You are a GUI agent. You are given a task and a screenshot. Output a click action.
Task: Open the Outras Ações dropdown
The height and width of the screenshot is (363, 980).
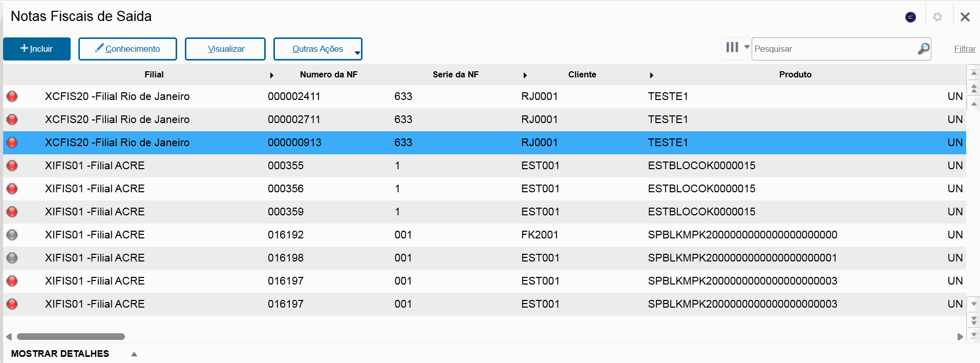click(317, 49)
